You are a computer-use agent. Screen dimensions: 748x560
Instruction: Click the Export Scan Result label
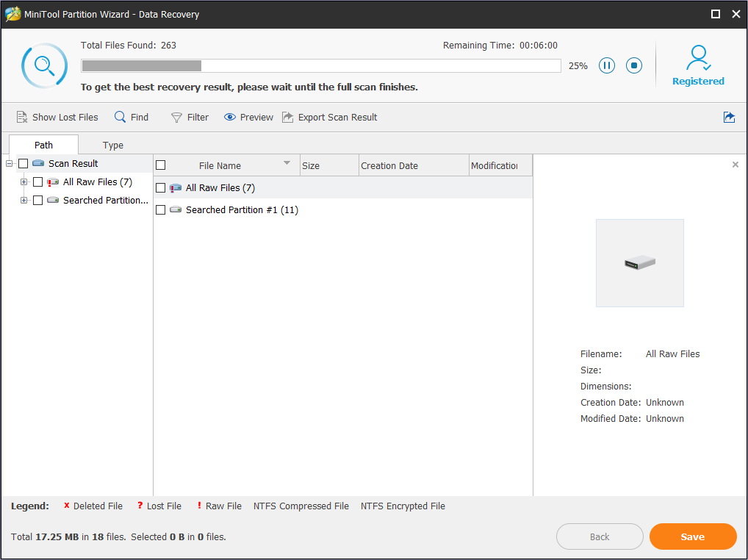point(337,118)
